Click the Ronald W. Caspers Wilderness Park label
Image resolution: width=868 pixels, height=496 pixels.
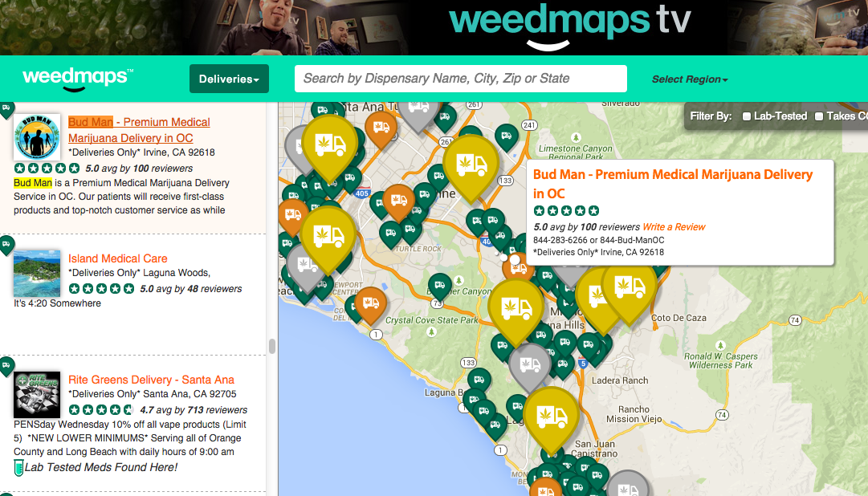tap(721, 361)
